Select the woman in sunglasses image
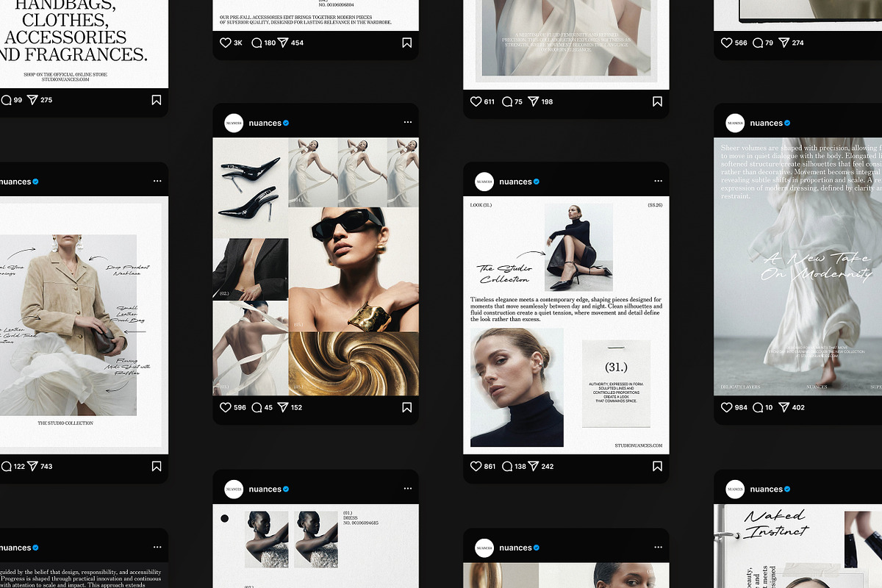Image resolution: width=882 pixels, height=588 pixels. [354, 269]
